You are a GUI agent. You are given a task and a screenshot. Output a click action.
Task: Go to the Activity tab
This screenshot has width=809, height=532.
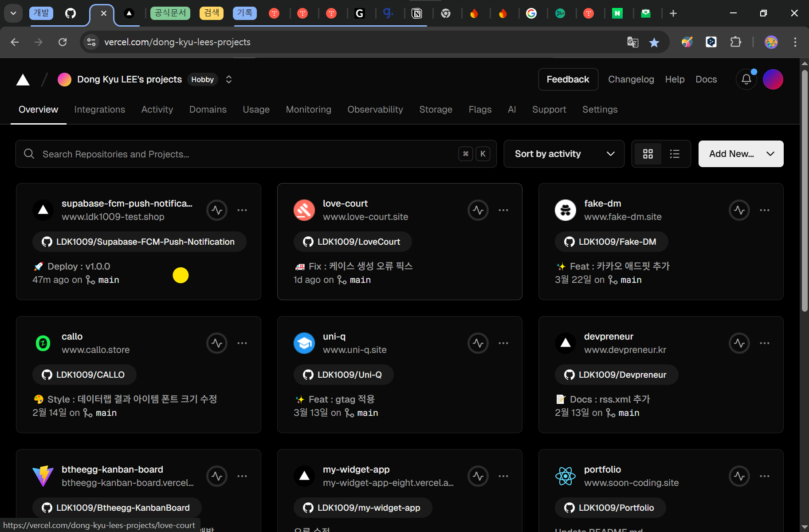tap(157, 110)
